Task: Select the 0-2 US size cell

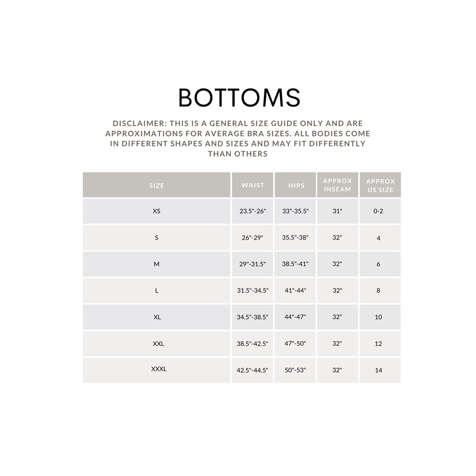Action: (x=378, y=211)
